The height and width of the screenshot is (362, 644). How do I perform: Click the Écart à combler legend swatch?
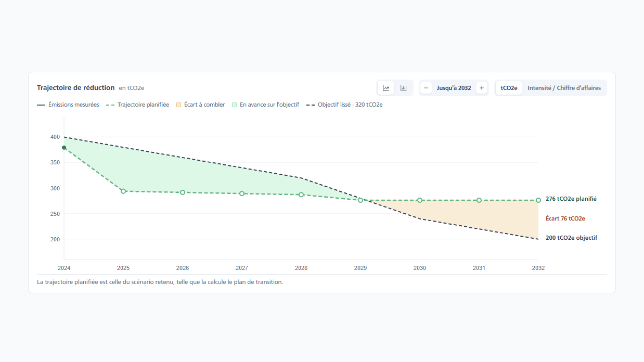(178, 105)
